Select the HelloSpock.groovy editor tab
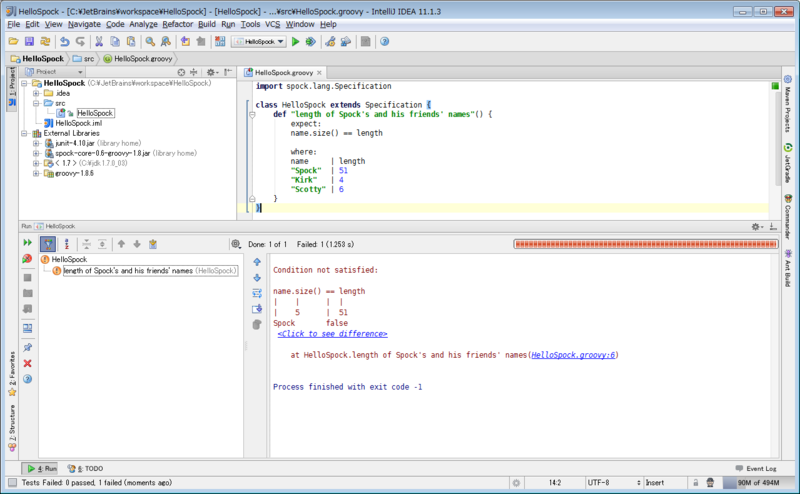Screen dimensions: 800x494 pos(284,72)
